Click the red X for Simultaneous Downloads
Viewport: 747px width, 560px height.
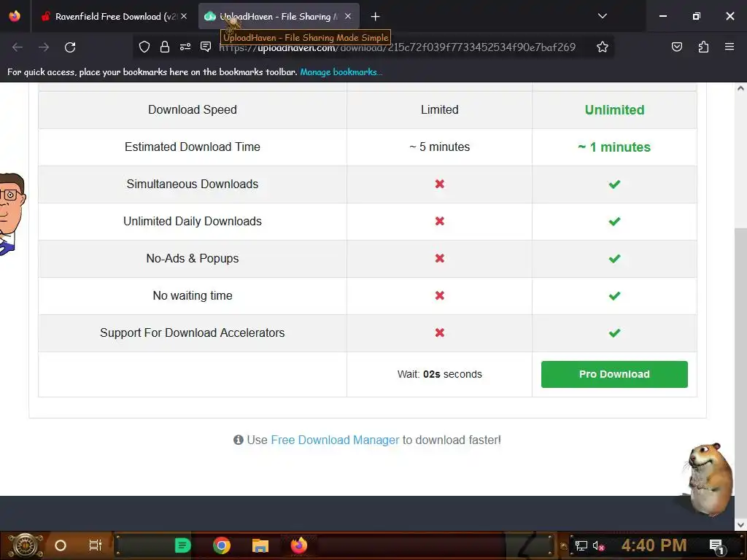[x=440, y=184]
